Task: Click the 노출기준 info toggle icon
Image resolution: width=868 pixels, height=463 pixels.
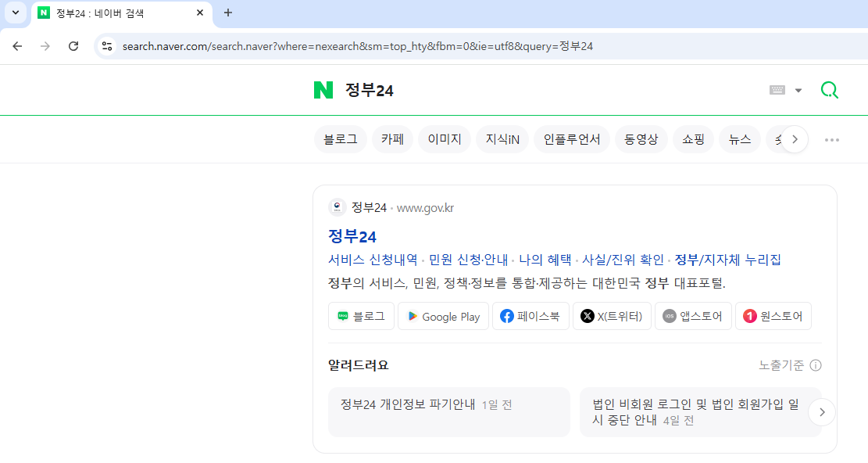Action: pyautogui.click(x=816, y=364)
